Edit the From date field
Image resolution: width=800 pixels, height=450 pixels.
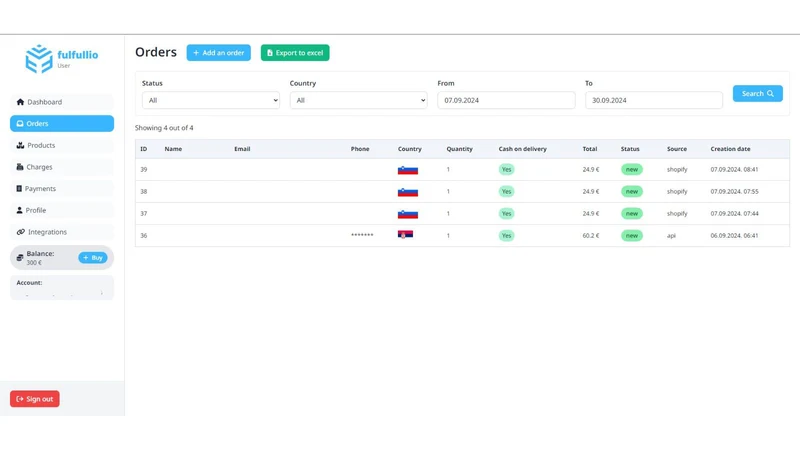point(506,101)
